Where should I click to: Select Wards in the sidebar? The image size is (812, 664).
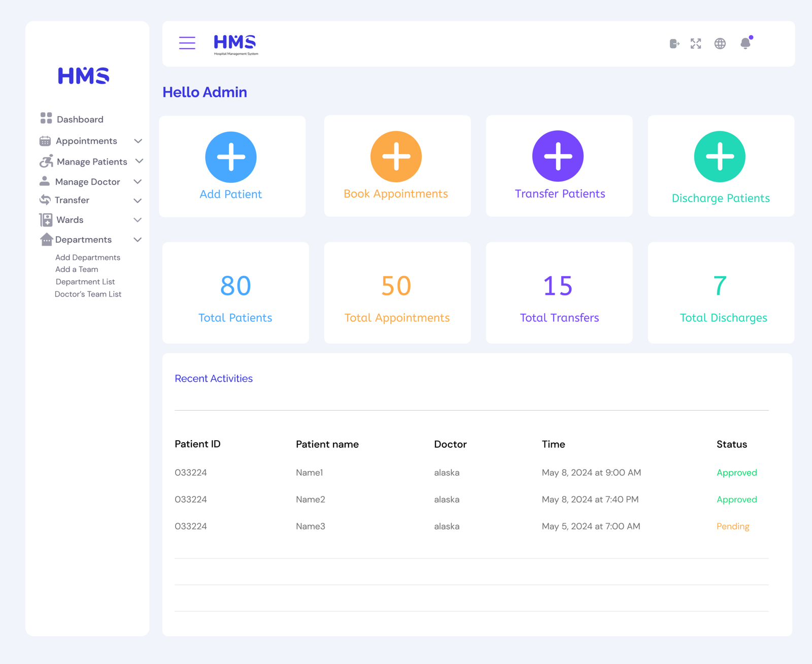point(70,220)
